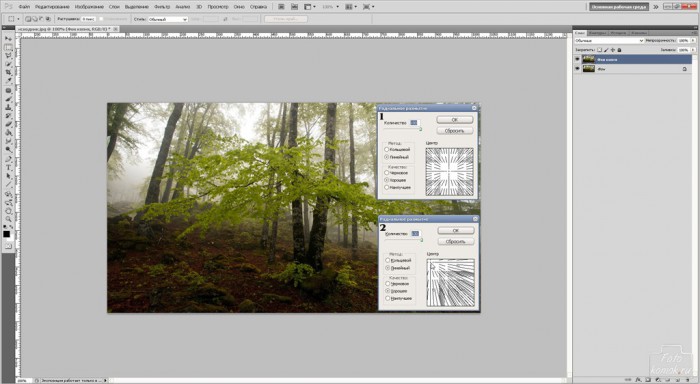
Task: Open the layer fill slider arrow
Action: click(x=693, y=50)
